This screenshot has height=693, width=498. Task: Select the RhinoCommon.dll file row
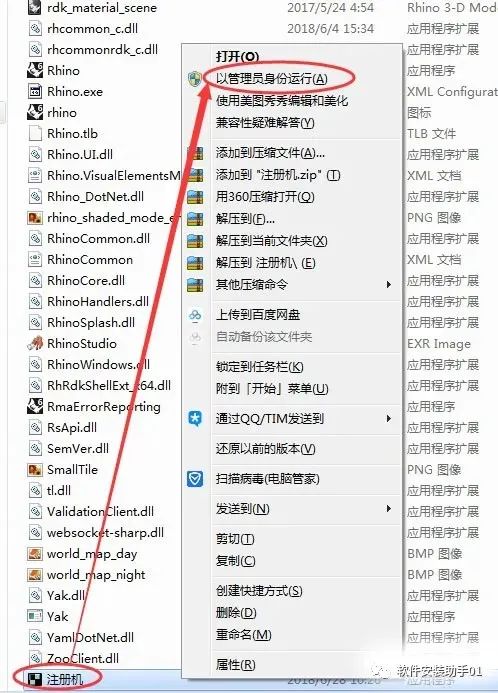coord(99,239)
